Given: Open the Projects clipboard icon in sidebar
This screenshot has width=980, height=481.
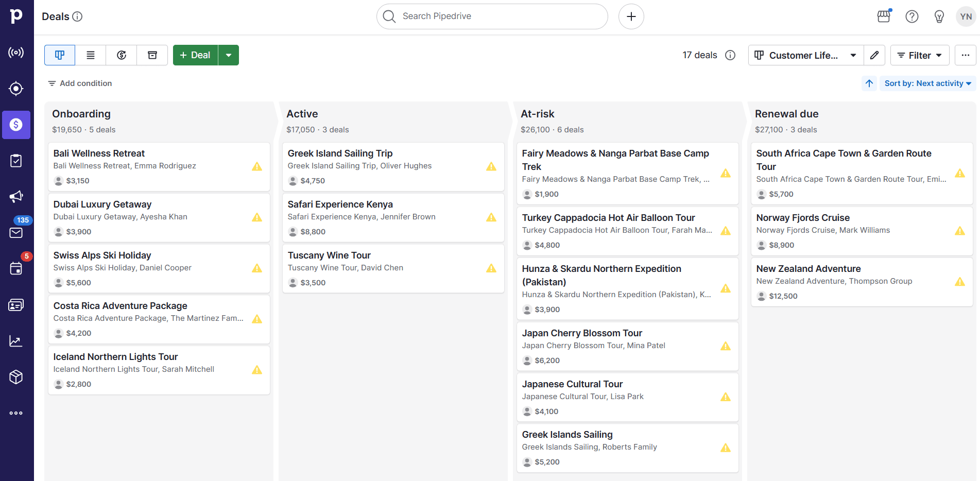Looking at the screenshot, I should coord(16,161).
